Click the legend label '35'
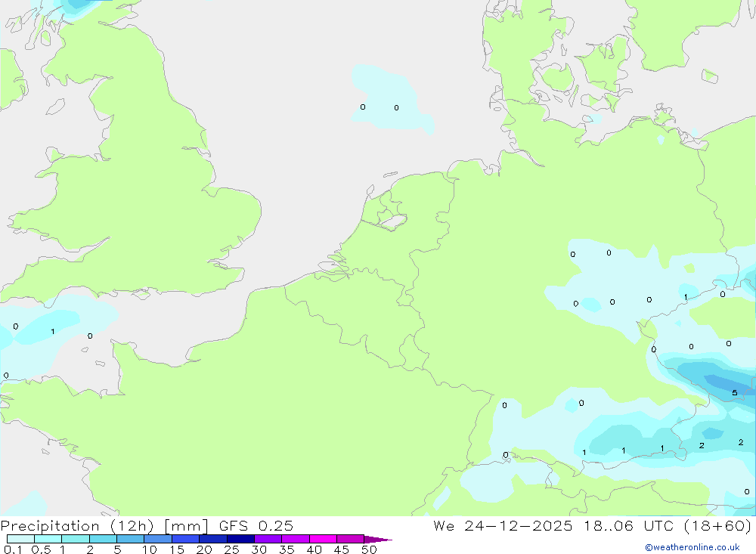Screen dimensions: 756x554 287,549
